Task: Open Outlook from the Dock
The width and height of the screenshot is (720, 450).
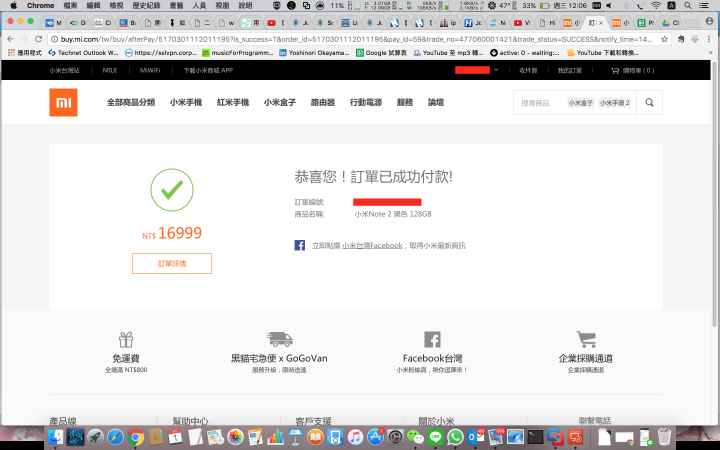Action: coord(475,437)
